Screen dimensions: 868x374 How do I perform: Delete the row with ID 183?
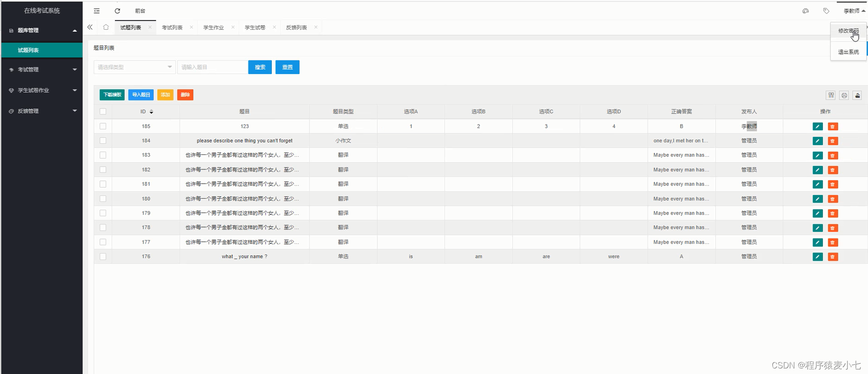(x=833, y=155)
